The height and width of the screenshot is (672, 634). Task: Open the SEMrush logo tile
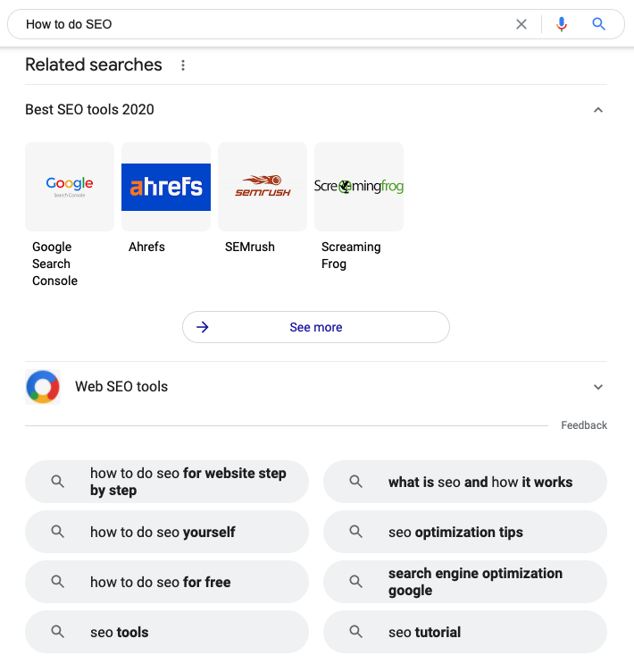point(263,187)
